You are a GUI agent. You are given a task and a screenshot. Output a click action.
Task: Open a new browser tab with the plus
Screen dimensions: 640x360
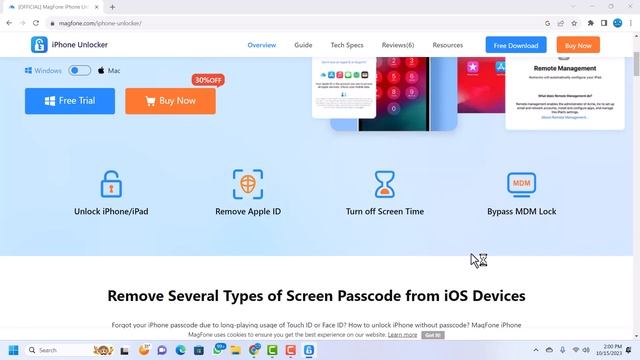[112, 7]
